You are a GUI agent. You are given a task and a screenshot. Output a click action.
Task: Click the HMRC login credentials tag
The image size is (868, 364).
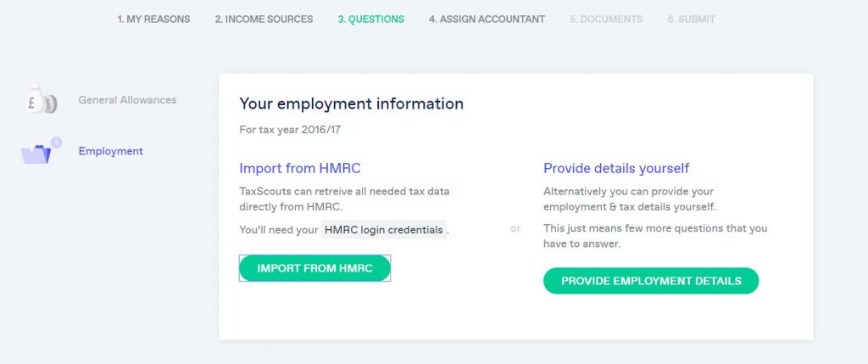coord(384,229)
